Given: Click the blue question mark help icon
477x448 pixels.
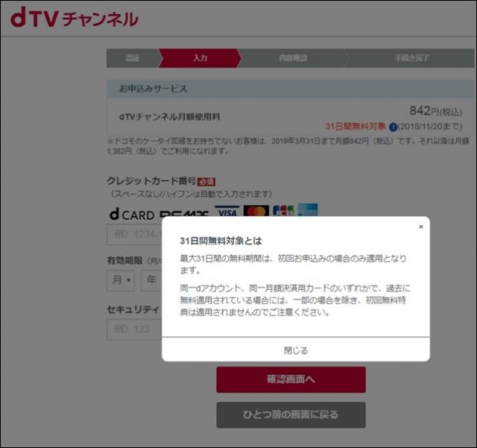Looking at the screenshot, I should 393,127.
